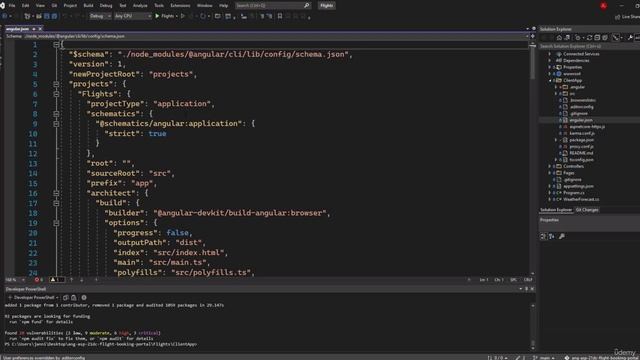Viewport: 640px width, 360px height.
Task: Click the PowerShell settings gear icon
Action: [84, 298]
